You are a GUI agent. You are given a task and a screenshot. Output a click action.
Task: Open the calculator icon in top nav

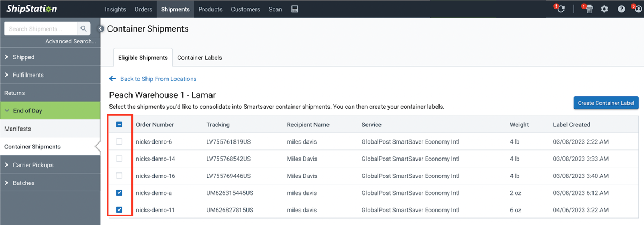coord(295,9)
